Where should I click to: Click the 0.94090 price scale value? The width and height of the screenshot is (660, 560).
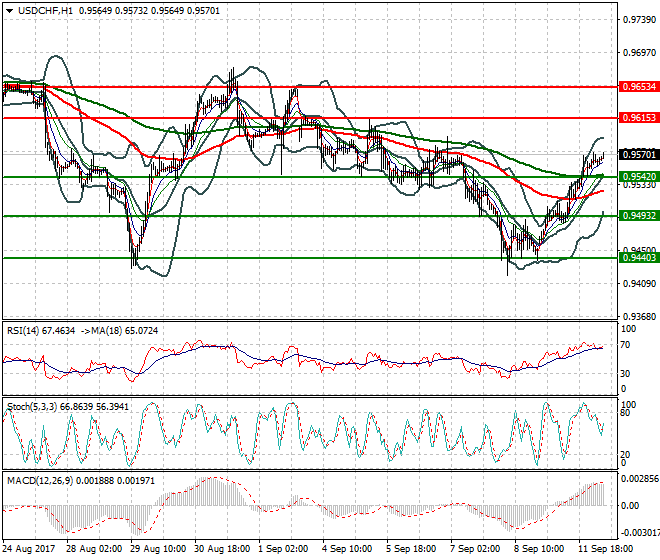[x=639, y=283]
